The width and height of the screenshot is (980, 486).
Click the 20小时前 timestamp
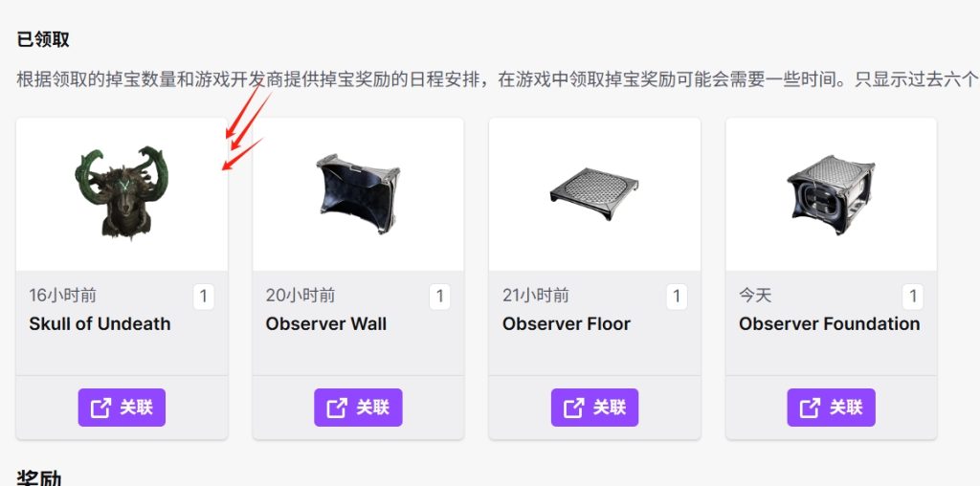tap(300, 295)
